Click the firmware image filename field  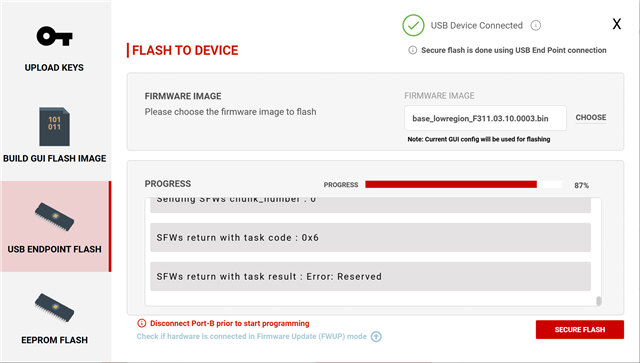click(485, 118)
